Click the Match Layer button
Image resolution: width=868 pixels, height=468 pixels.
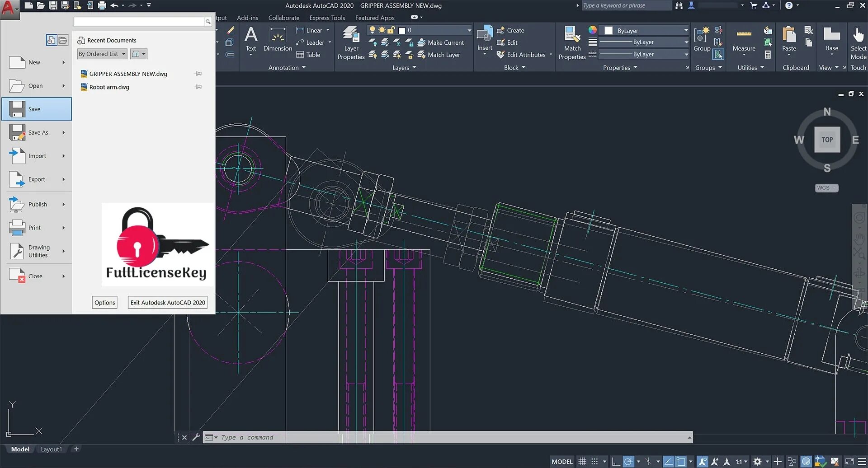click(439, 55)
